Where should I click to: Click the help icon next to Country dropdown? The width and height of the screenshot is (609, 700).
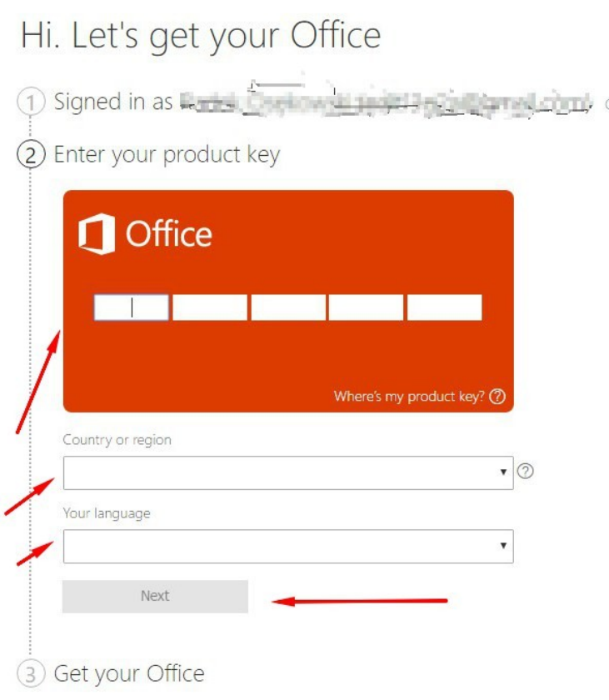525,472
